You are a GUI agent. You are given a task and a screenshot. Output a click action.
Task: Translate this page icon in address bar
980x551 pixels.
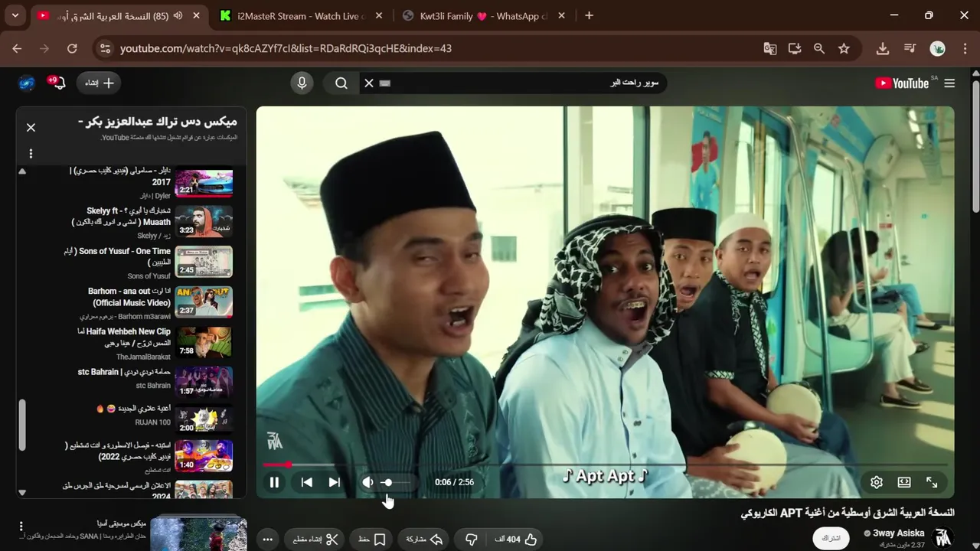click(770, 48)
